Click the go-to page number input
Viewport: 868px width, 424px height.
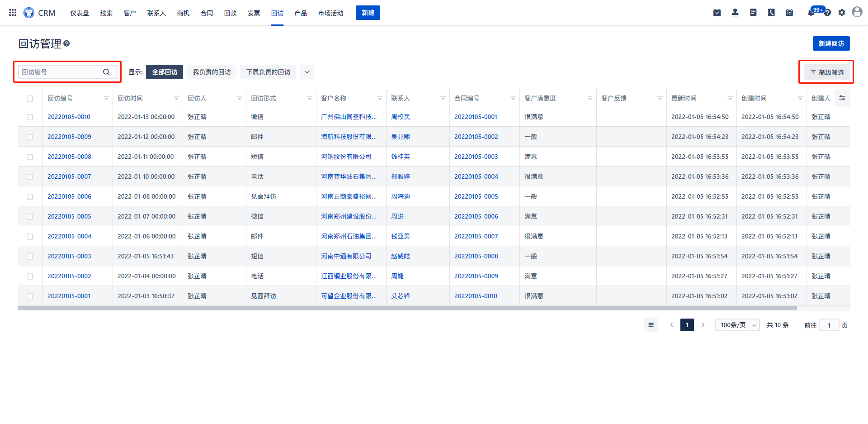point(829,325)
